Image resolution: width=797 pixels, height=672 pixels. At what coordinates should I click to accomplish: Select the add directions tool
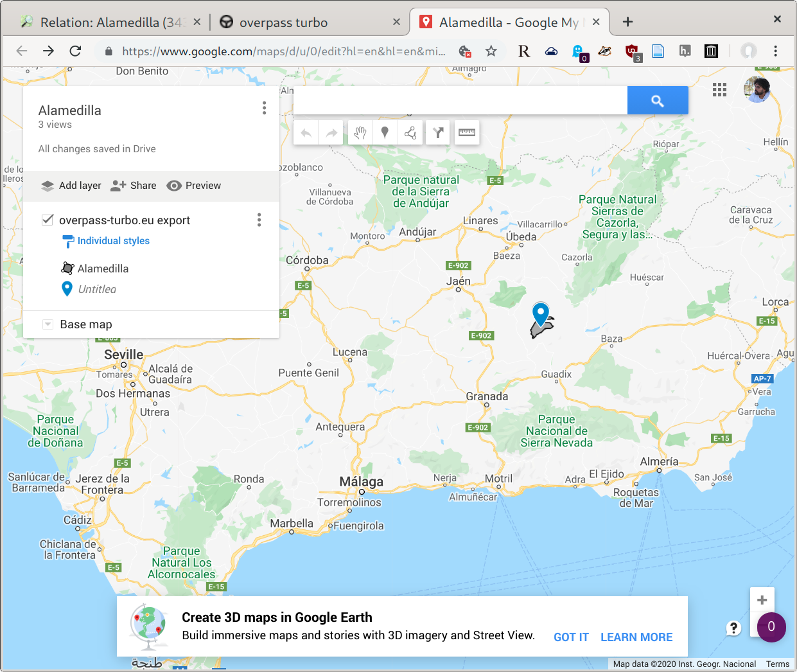(x=438, y=133)
